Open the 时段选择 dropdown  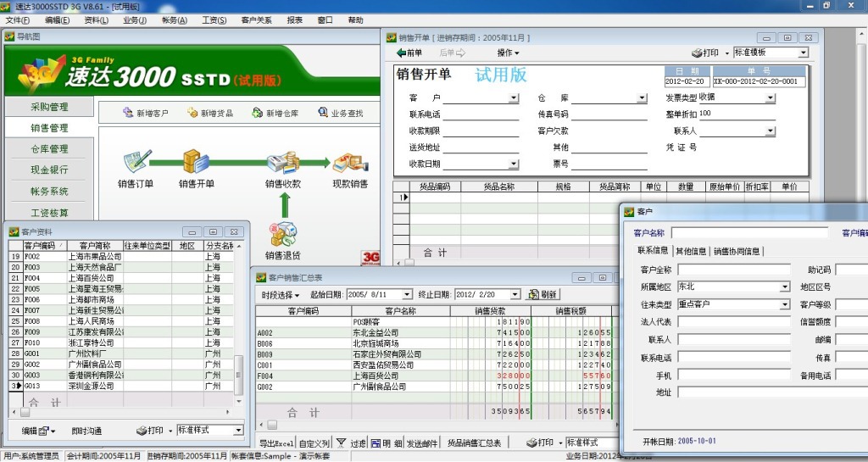click(x=280, y=295)
